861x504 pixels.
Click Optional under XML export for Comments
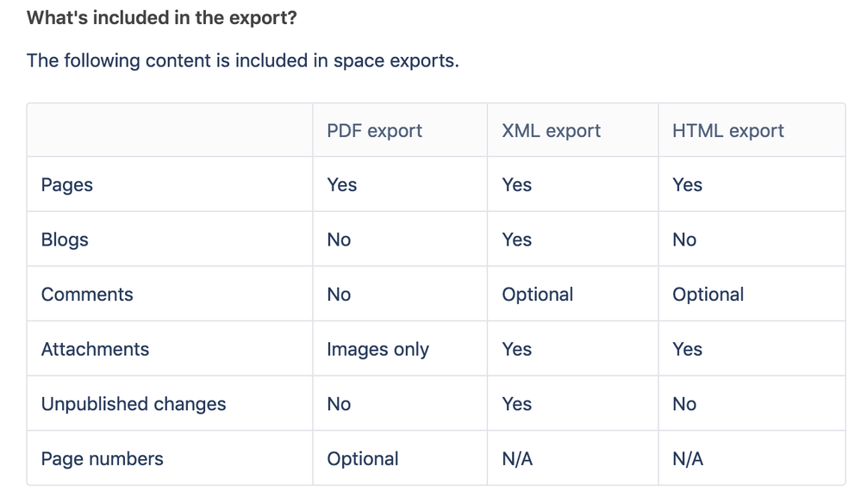[x=537, y=295]
